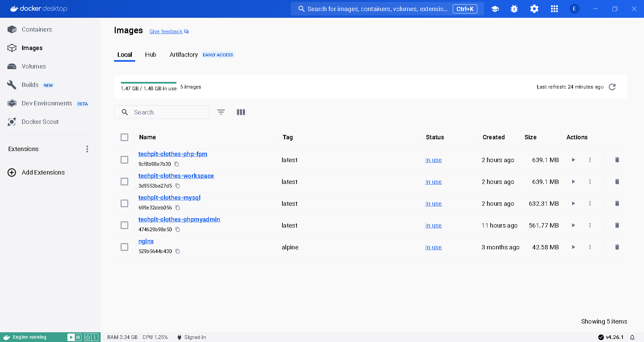The width and height of the screenshot is (644, 342).
Task: Delete the nginx image
Action: coord(617,247)
